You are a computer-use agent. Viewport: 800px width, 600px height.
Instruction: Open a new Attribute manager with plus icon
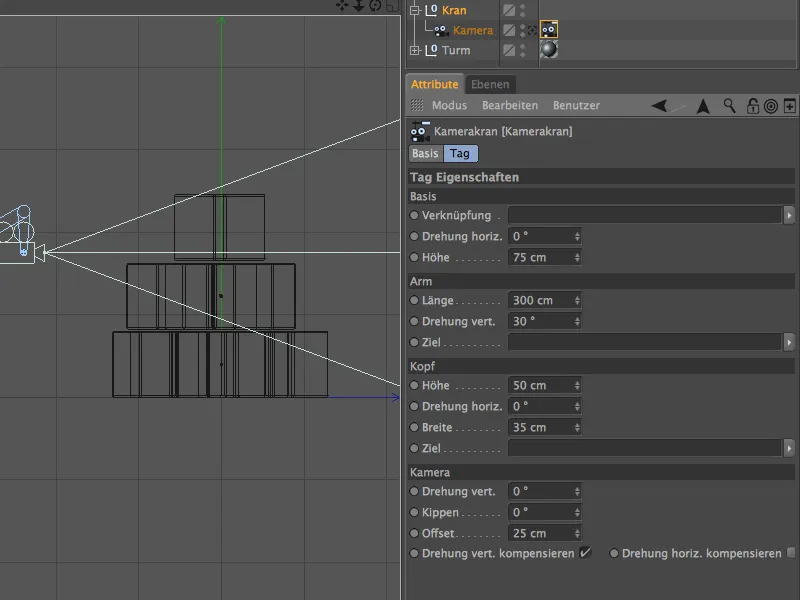coord(789,106)
